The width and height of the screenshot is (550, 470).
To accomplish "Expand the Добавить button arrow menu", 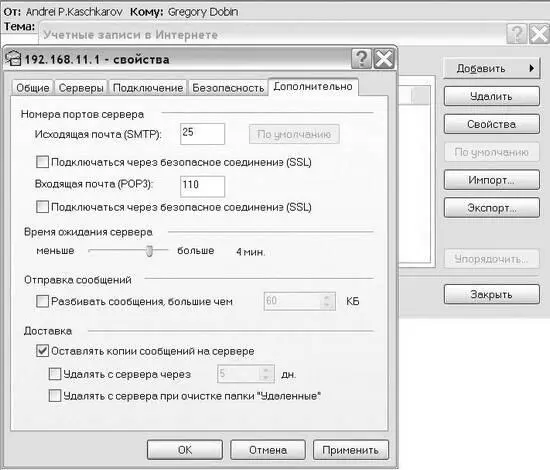I will (532, 68).
